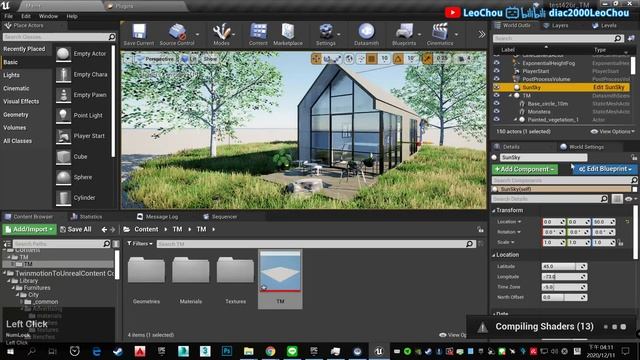Screen dimensions: 640x360
Task: Click the Latitude value field
Action: [x=564, y=266]
